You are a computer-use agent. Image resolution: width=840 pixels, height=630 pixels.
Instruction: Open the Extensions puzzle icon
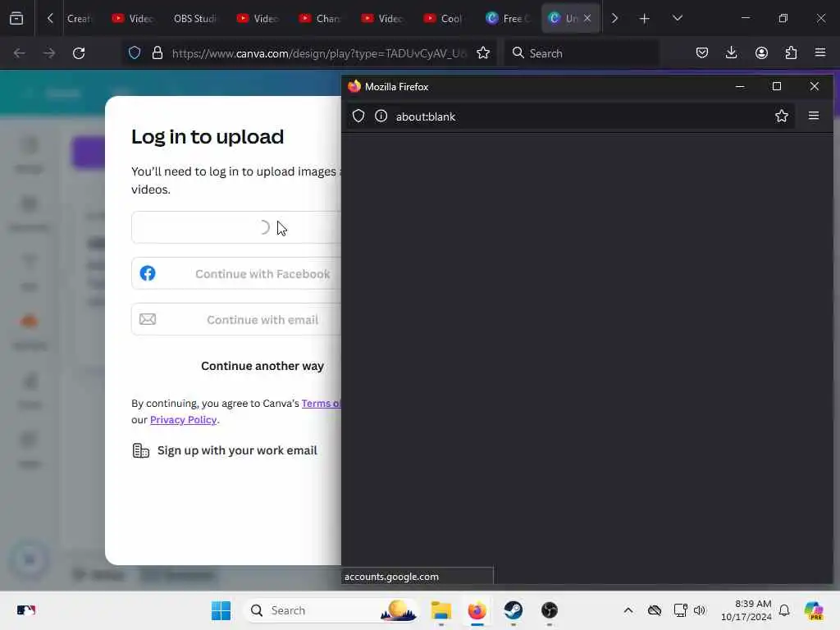pos(791,52)
